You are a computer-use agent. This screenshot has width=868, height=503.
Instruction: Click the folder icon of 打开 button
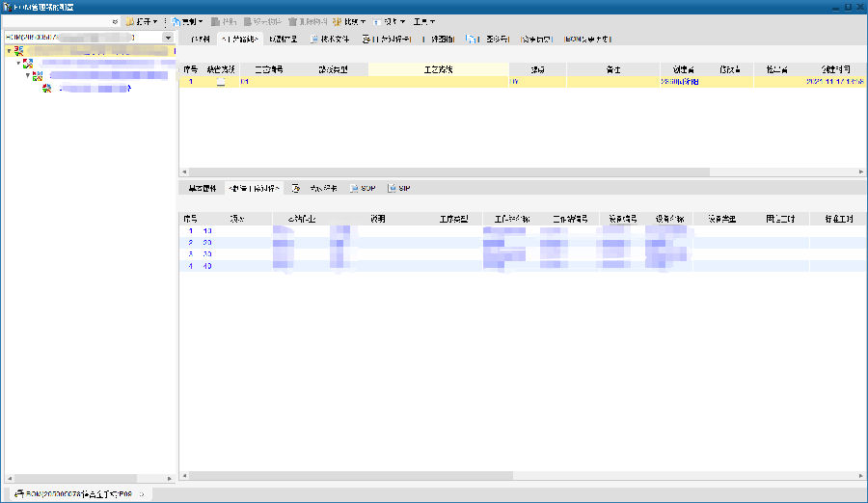click(x=129, y=21)
